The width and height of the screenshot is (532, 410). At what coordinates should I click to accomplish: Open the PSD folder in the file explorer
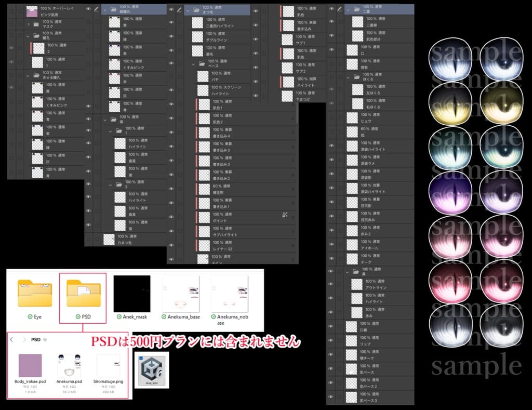pyautogui.click(x=84, y=293)
